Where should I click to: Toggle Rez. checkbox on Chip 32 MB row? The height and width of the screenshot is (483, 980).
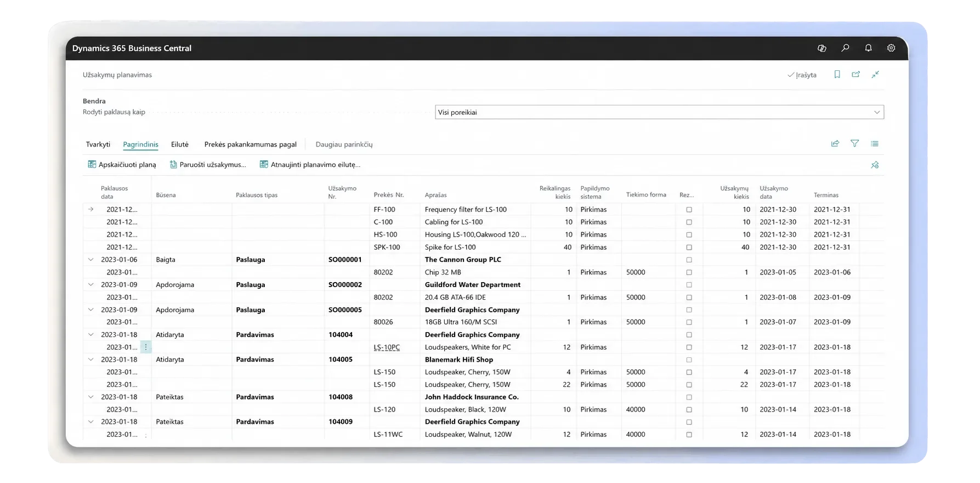click(689, 272)
